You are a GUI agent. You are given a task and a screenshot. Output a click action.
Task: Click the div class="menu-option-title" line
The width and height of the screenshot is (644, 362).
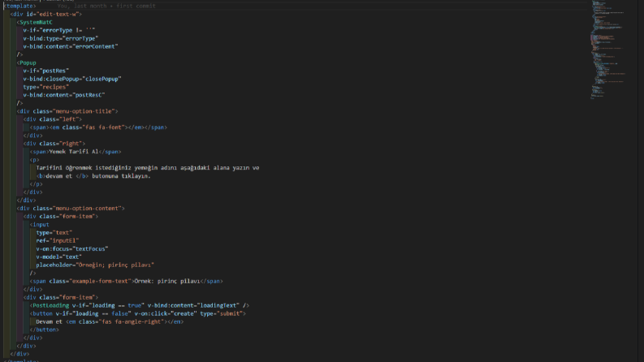click(x=67, y=111)
